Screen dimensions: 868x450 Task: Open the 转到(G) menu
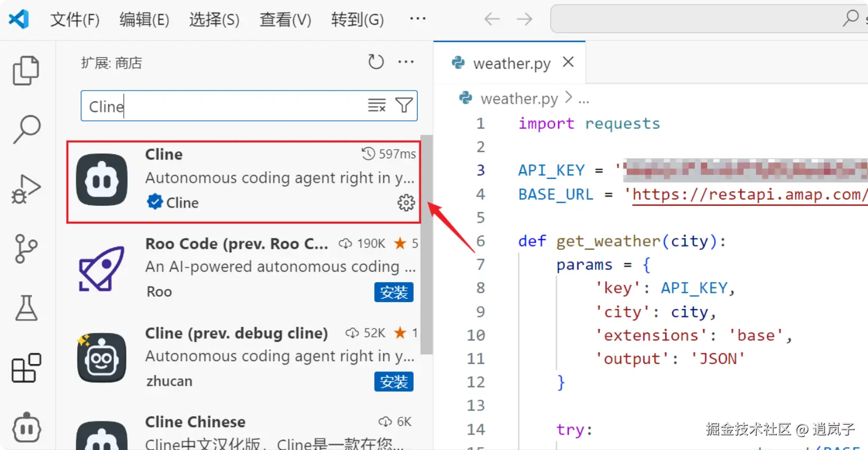(x=358, y=19)
